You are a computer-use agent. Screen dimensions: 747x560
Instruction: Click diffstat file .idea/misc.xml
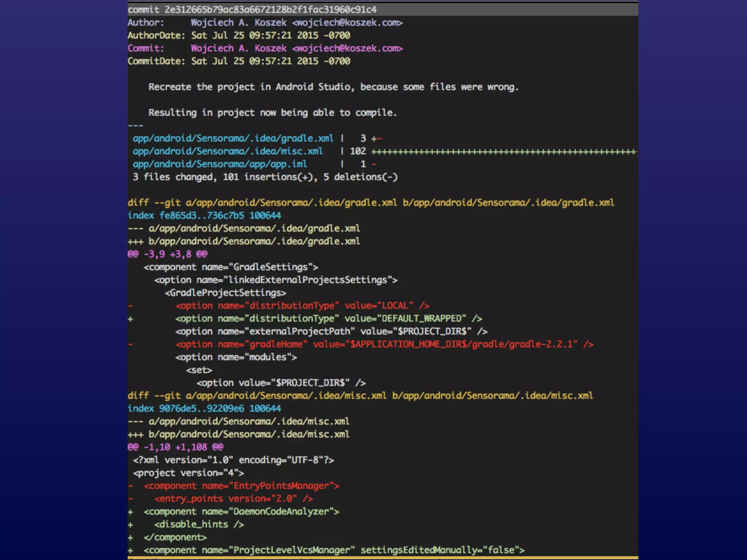(228, 151)
